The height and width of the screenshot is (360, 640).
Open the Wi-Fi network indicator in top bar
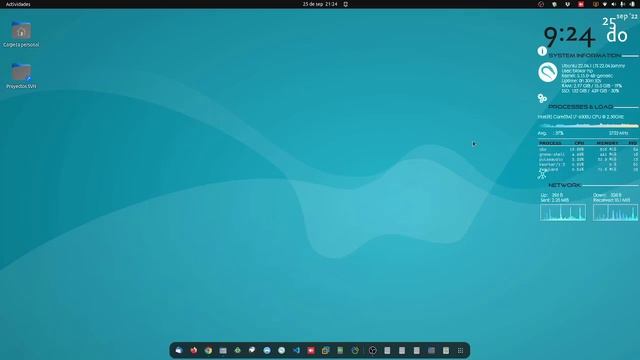[604, 4]
